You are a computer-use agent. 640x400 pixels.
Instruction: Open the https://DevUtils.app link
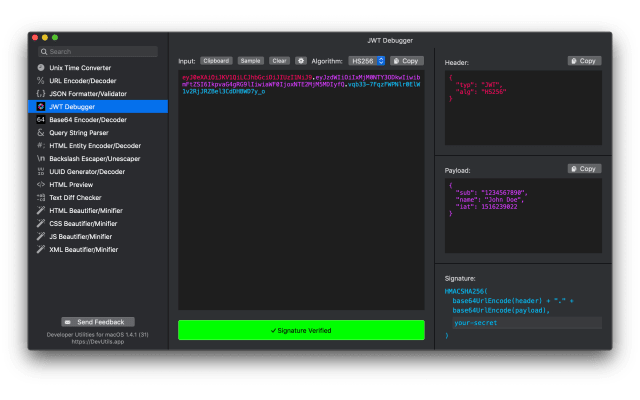[98, 342]
